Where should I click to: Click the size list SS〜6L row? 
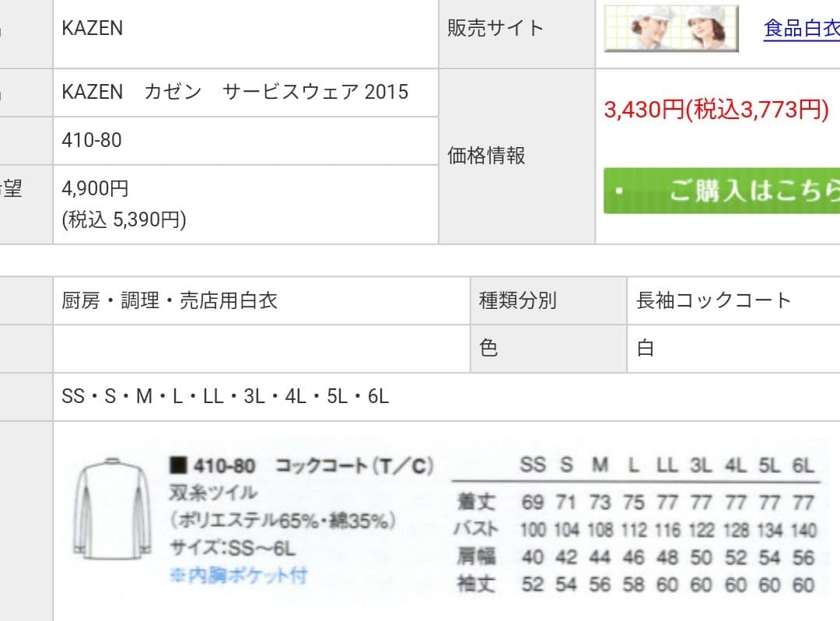[226, 396]
